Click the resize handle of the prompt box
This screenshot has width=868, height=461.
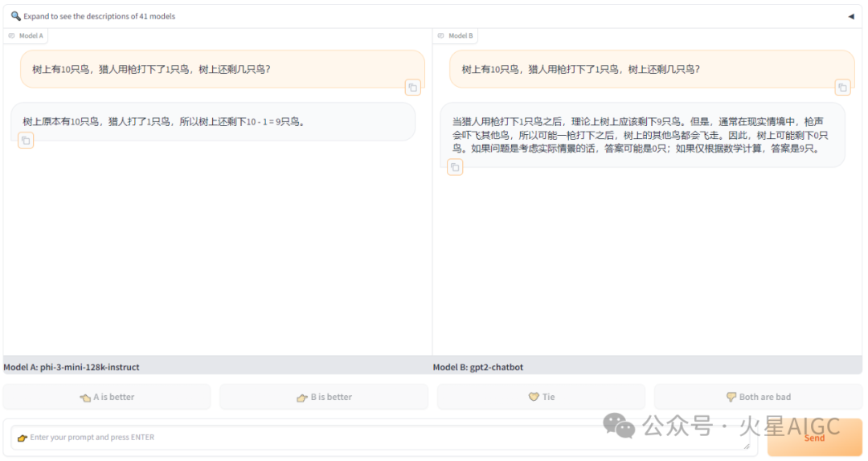point(747,446)
